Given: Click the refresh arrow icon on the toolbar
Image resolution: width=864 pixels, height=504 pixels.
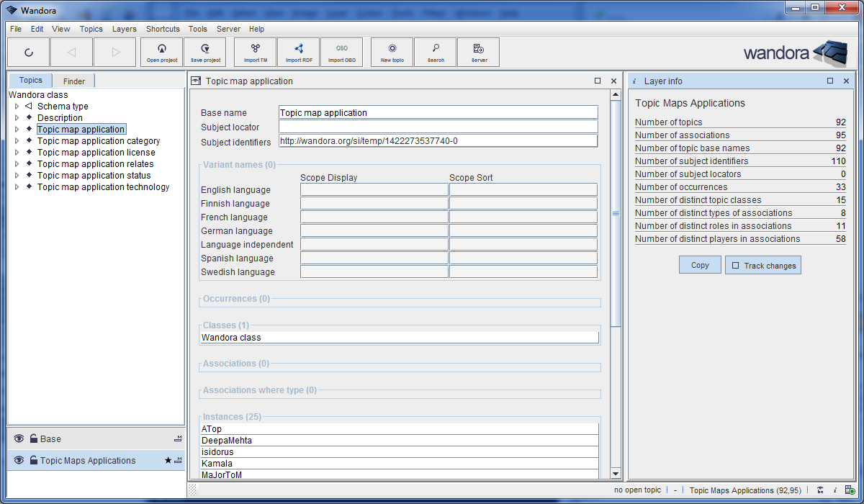Looking at the screenshot, I should click(28, 51).
